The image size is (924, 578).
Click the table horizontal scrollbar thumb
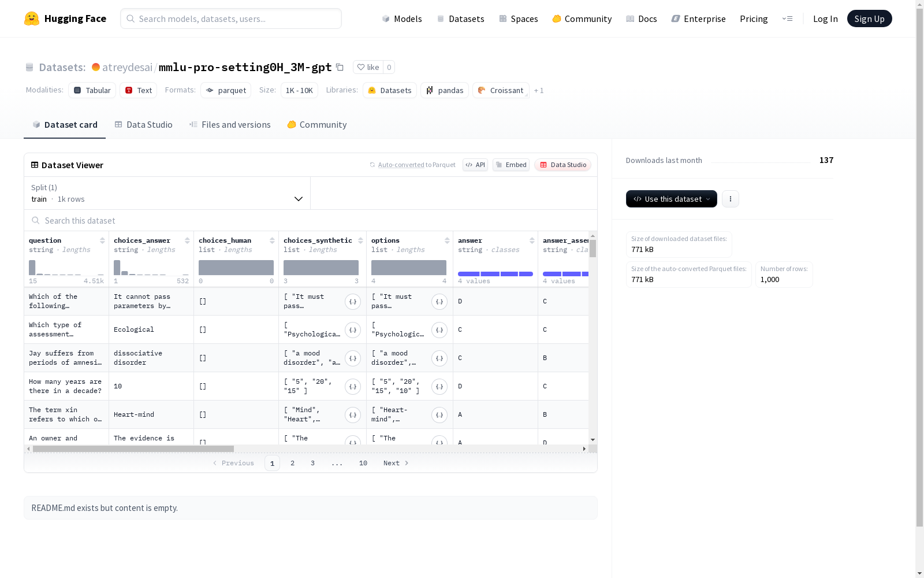coord(133,449)
